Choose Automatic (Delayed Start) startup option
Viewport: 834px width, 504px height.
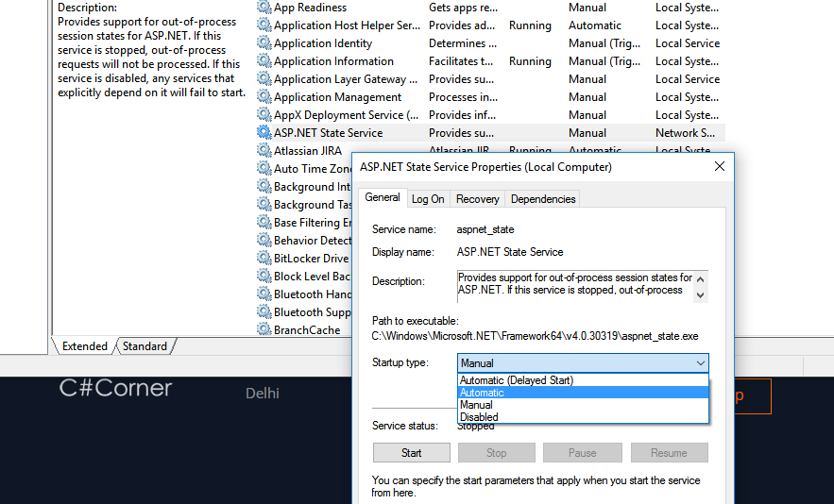coord(583,380)
